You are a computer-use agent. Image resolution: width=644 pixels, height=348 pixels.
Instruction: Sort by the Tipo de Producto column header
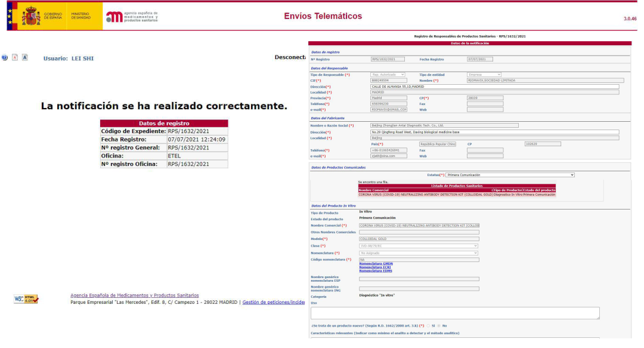tap(507, 190)
